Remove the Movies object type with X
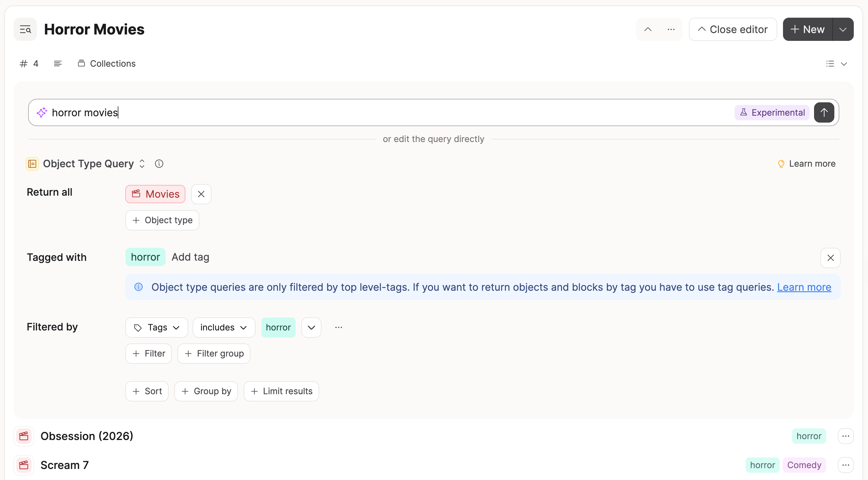 201,194
